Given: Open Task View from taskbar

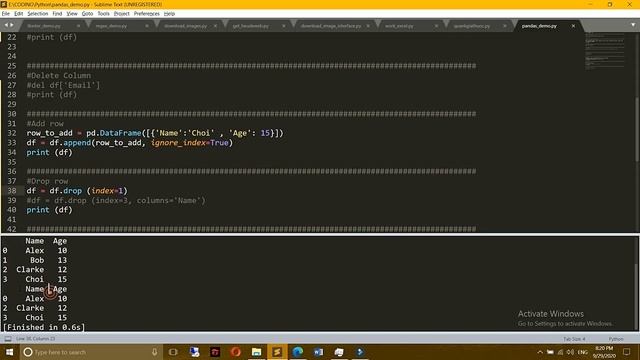Looking at the screenshot, I should [173, 352].
